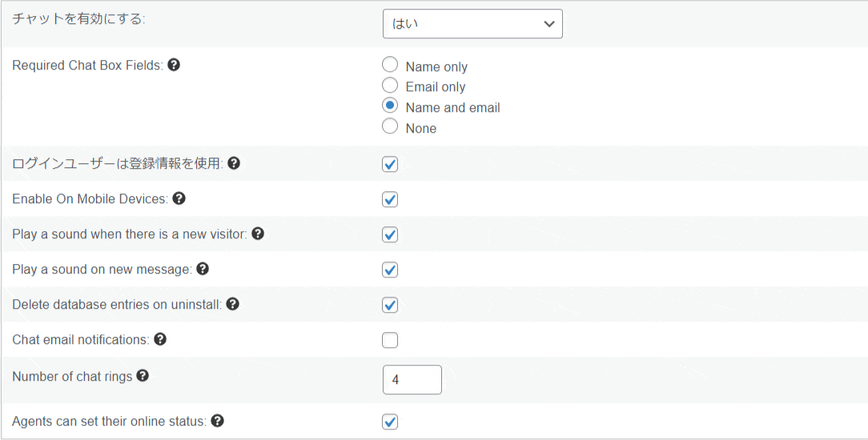The height and width of the screenshot is (440, 868).
Task: Click help icon for new visitor sound
Action: [x=257, y=234]
